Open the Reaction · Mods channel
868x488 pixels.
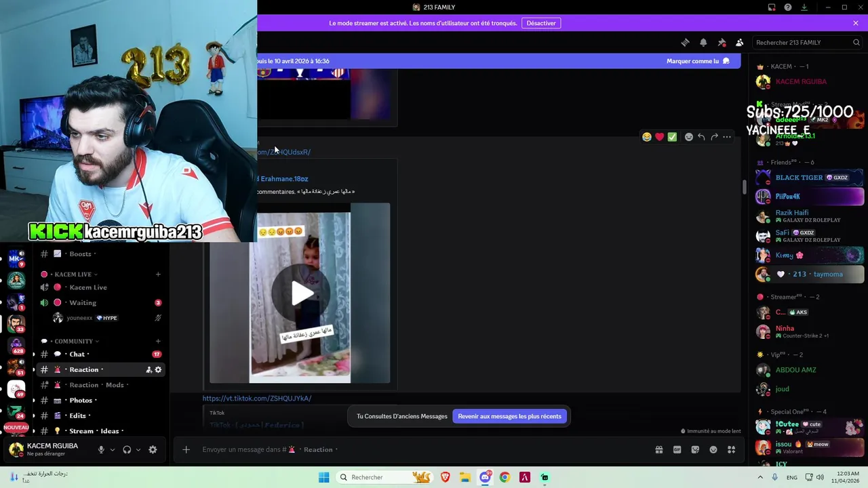click(102, 385)
